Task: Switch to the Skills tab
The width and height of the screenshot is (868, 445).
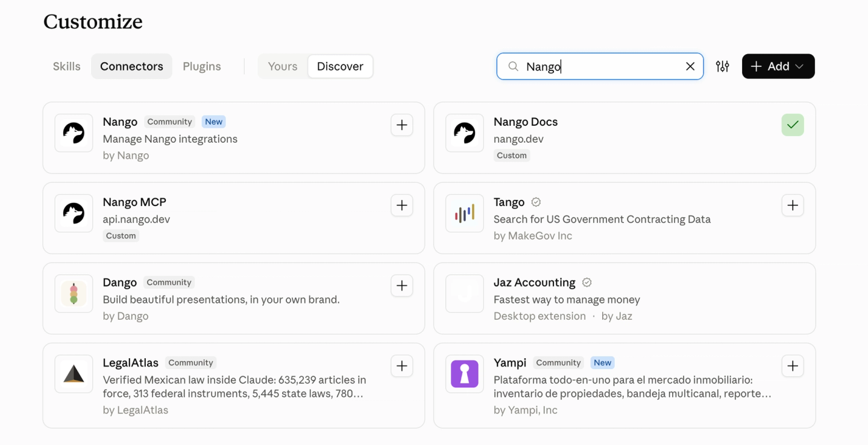Action: [66, 66]
